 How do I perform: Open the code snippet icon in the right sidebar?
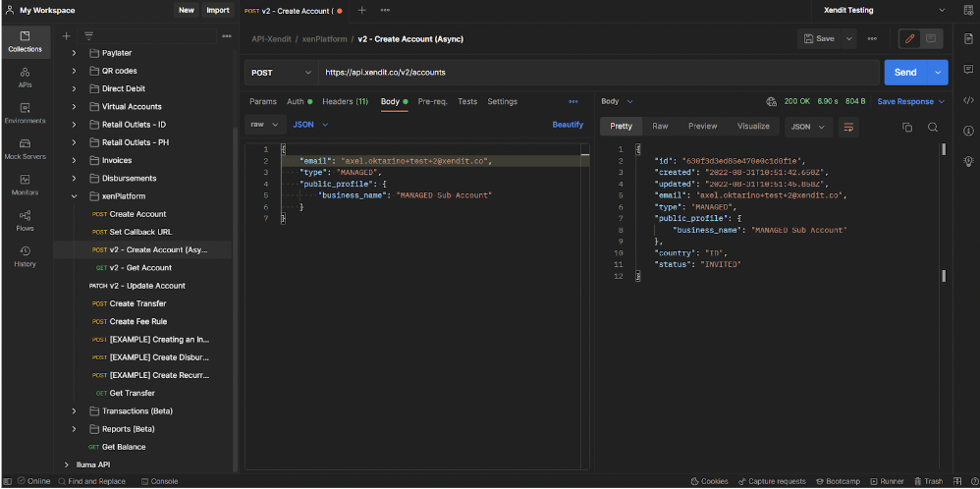968,100
